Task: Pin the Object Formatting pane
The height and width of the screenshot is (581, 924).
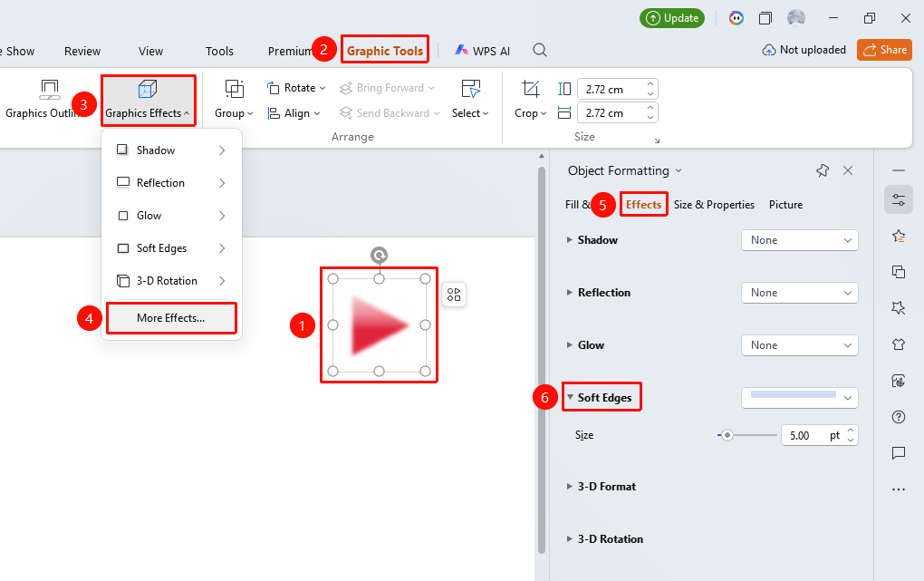Action: (x=823, y=170)
